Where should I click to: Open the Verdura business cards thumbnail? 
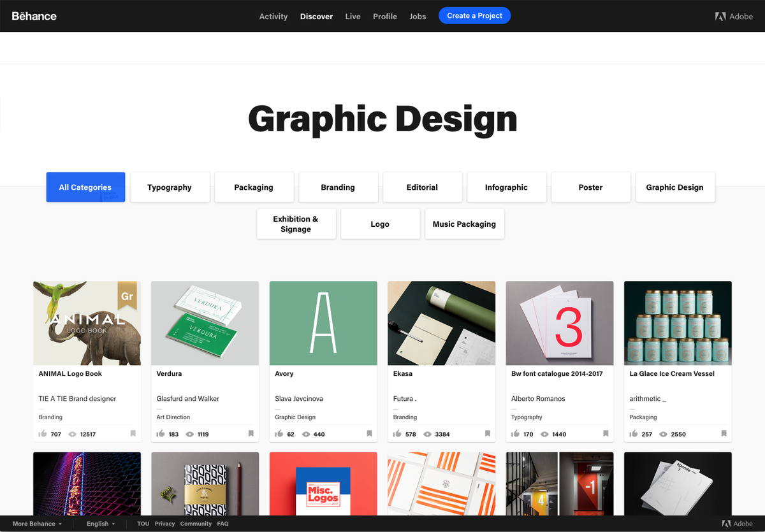pos(205,323)
